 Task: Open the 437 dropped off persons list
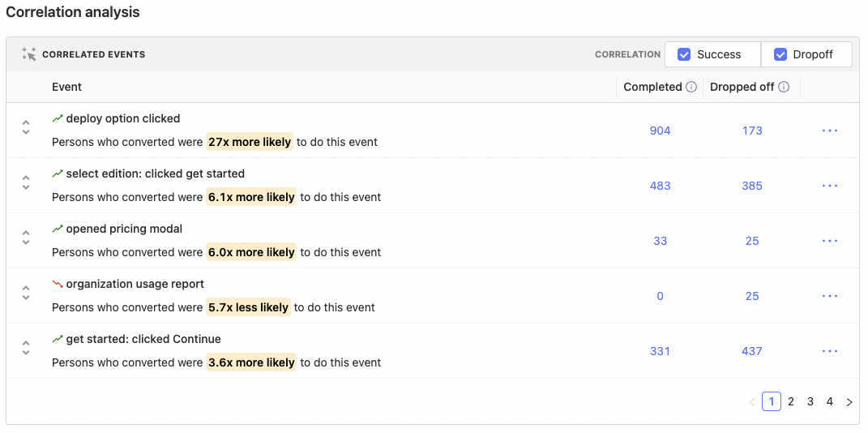tap(752, 351)
